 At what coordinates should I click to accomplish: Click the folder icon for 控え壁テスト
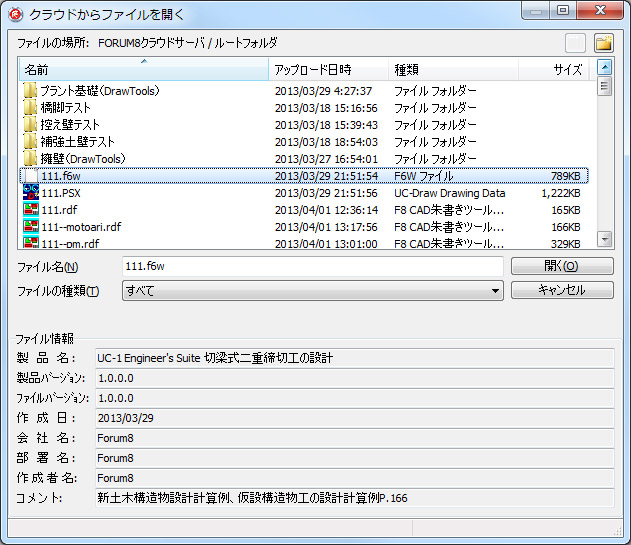30,124
